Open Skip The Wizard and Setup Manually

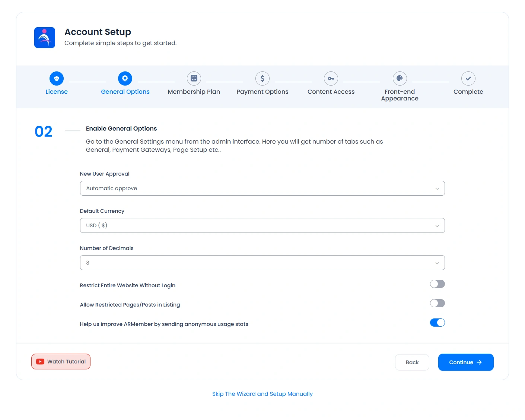click(262, 394)
